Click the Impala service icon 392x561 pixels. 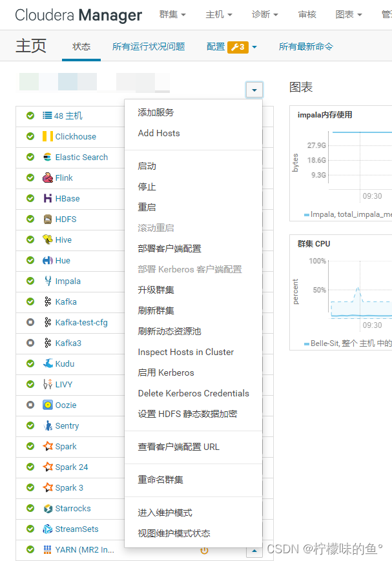click(x=48, y=281)
